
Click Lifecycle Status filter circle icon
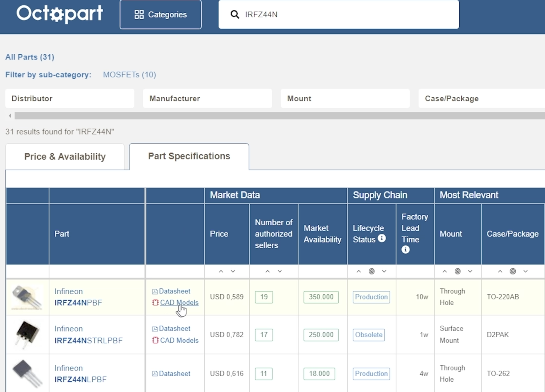pos(372,271)
